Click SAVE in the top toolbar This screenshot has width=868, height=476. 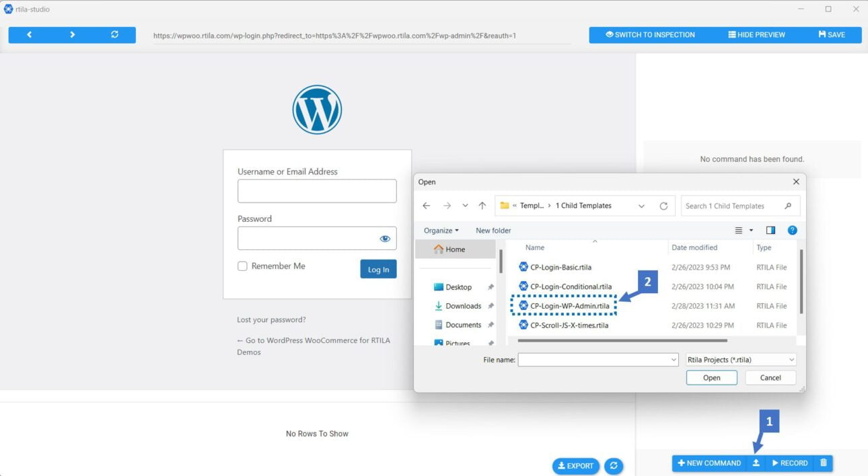pyautogui.click(x=832, y=34)
